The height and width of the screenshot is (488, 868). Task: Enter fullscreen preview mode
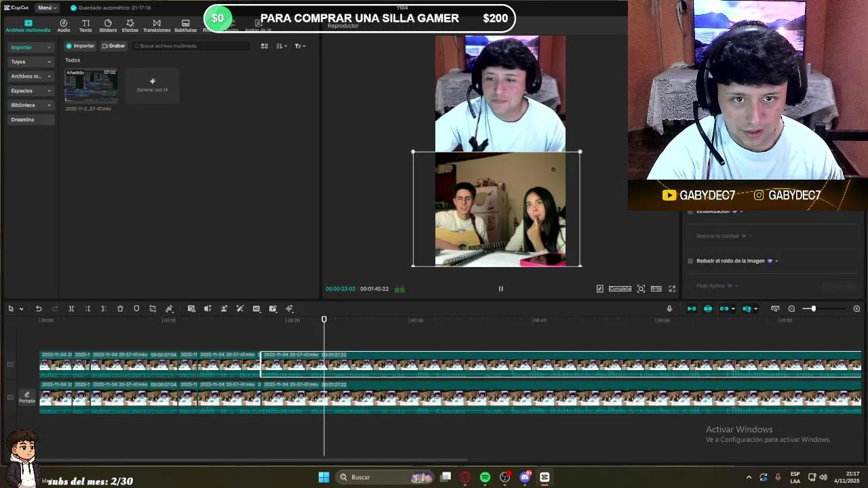pyautogui.click(x=672, y=289)
